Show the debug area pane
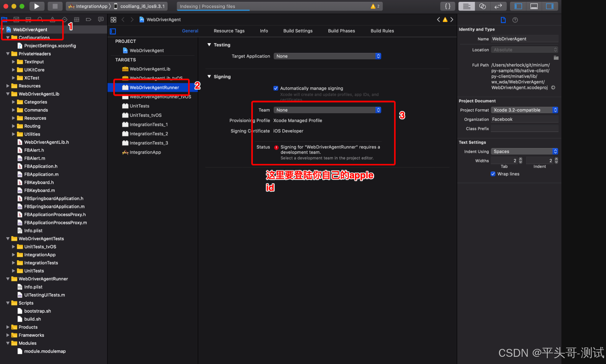Image resolution: width=606 pixels, height=364 pixels. coord(534,6)
